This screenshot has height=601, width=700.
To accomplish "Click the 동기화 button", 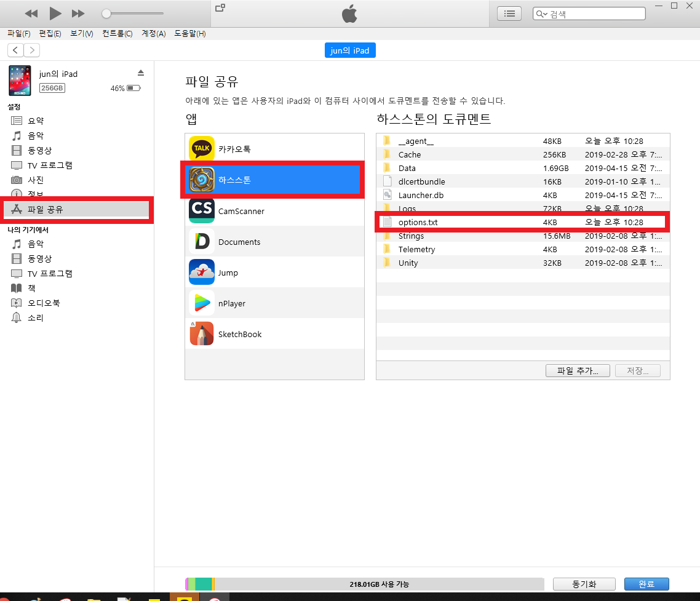I will tap(584, 584).
